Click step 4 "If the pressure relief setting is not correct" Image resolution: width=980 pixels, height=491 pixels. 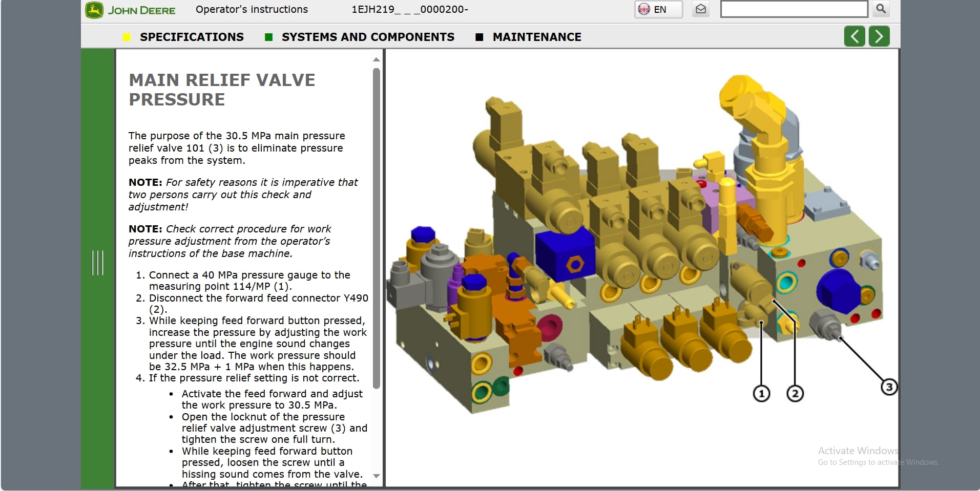tap(254, 378)
